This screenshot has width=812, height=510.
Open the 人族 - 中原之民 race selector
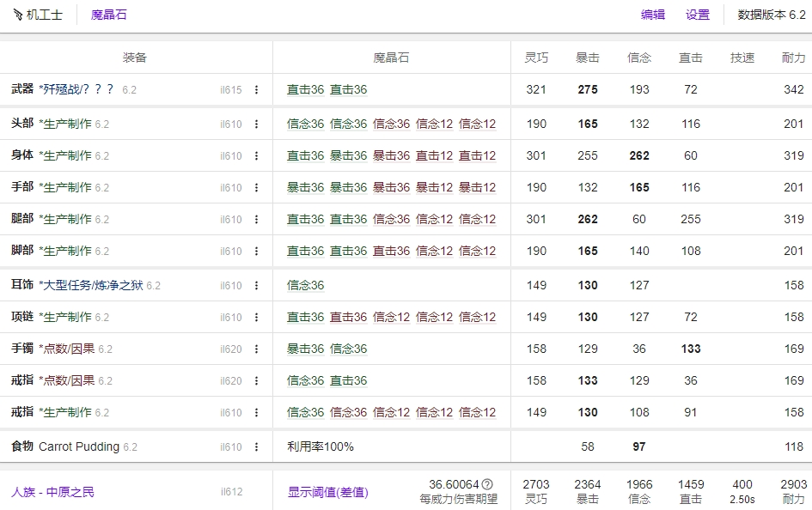click(52, 492)
